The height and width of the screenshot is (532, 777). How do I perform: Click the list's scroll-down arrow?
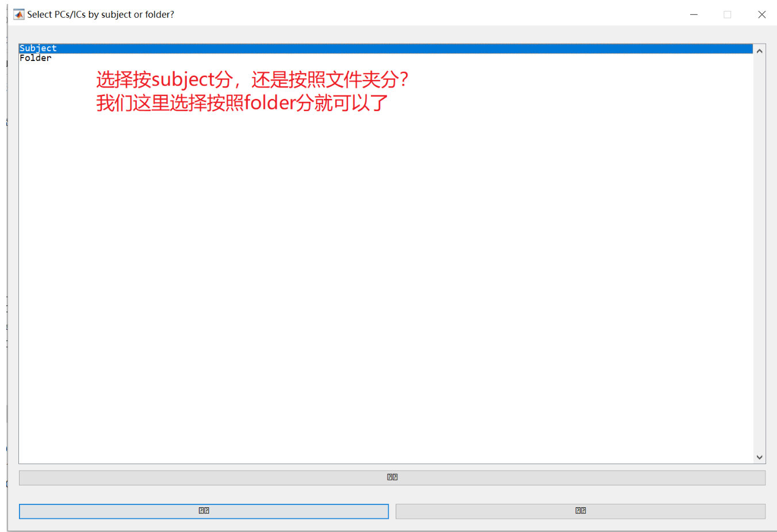point(759,457)
